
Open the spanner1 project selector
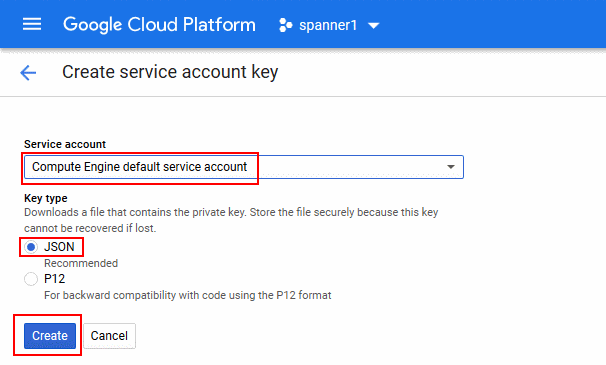click(329, 25)
